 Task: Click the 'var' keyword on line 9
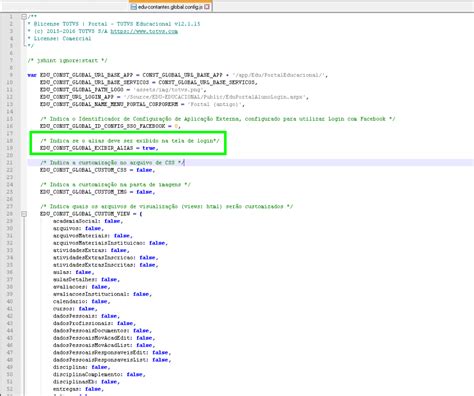click(32, 75)
